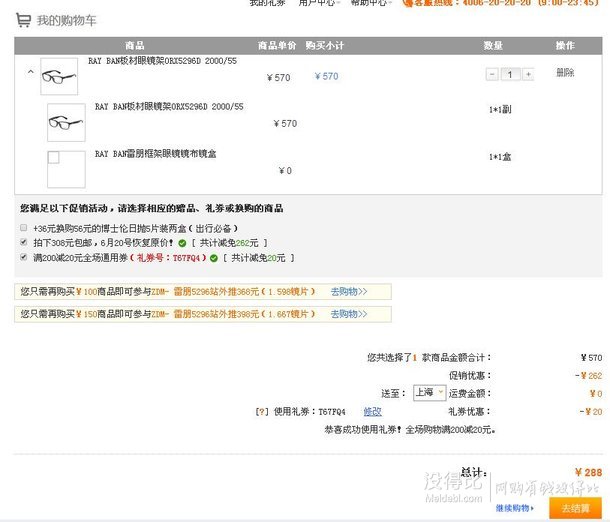Click green check icon after 拍下308元包邮
Screen dimensions: 610x522
pos(182,243)
